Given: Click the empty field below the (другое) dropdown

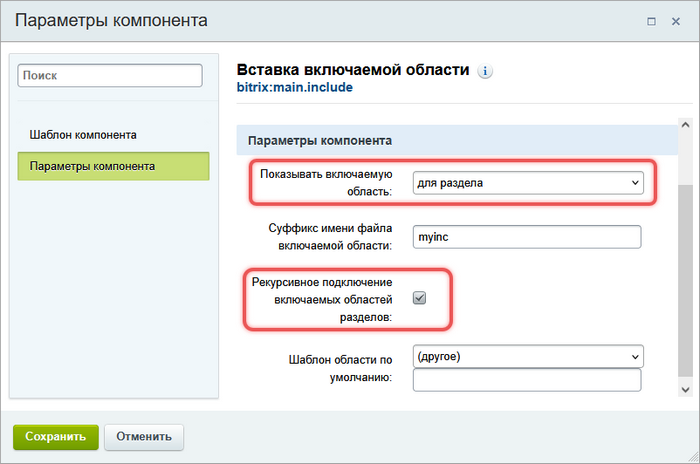Looking at the screenshot, I should tap(525, 380).
